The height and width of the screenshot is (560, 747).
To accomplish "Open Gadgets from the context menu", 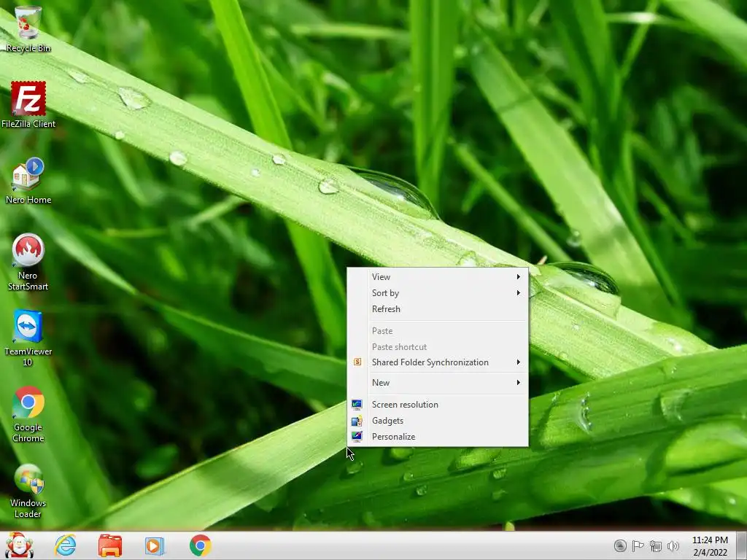I will pos(438,421).
